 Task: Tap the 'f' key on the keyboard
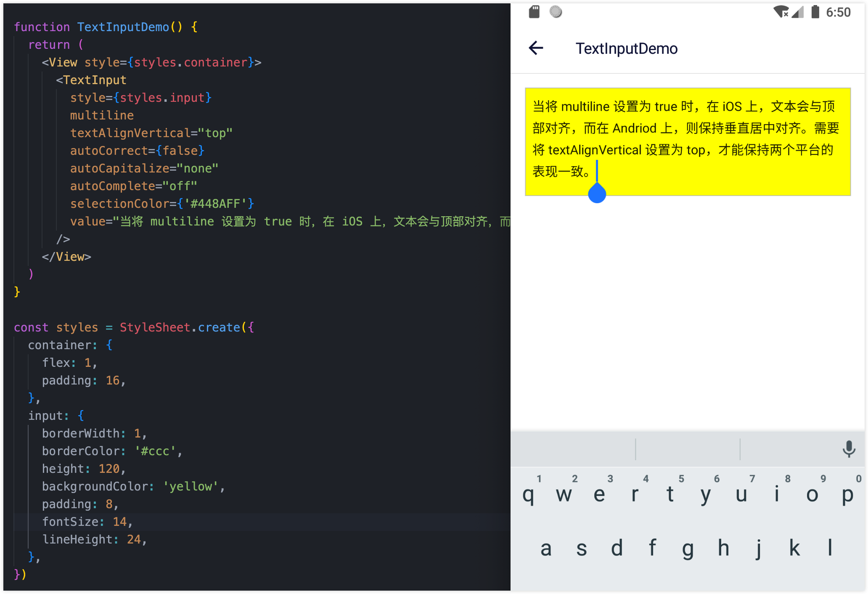click(x=652, y=548)
